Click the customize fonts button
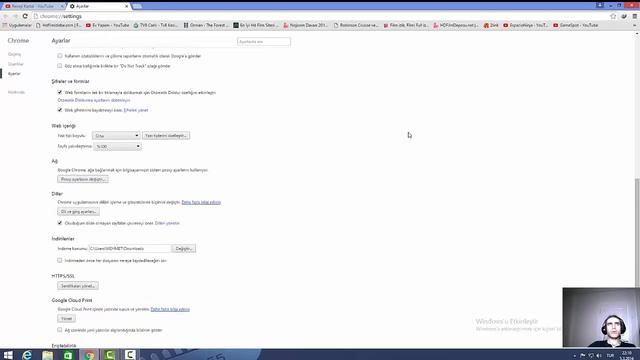The image size is (640, 360). click(x=166, y=136)
